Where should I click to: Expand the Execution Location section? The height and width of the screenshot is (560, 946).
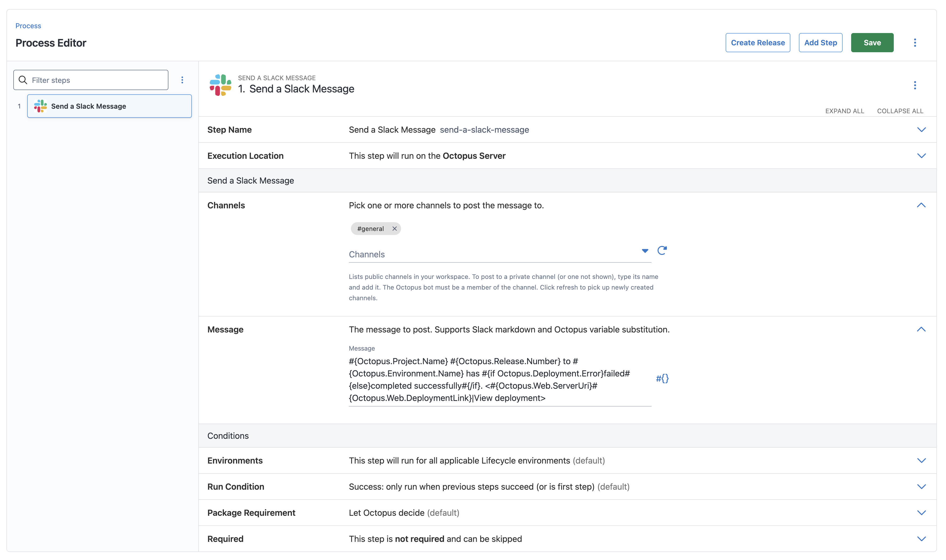[x=921, y=156]
